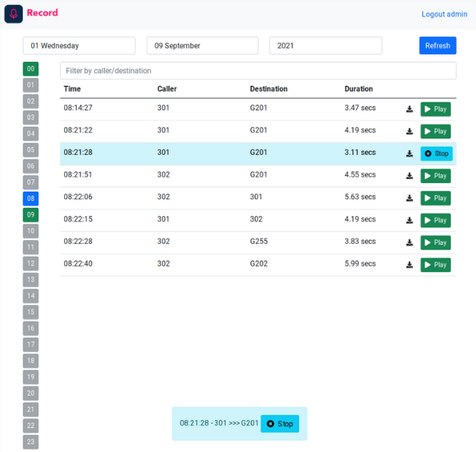The image size is (476, 452).
Task: Select hour 08 in the hour list
Action: pyautogui.click(x=30, y=199)
